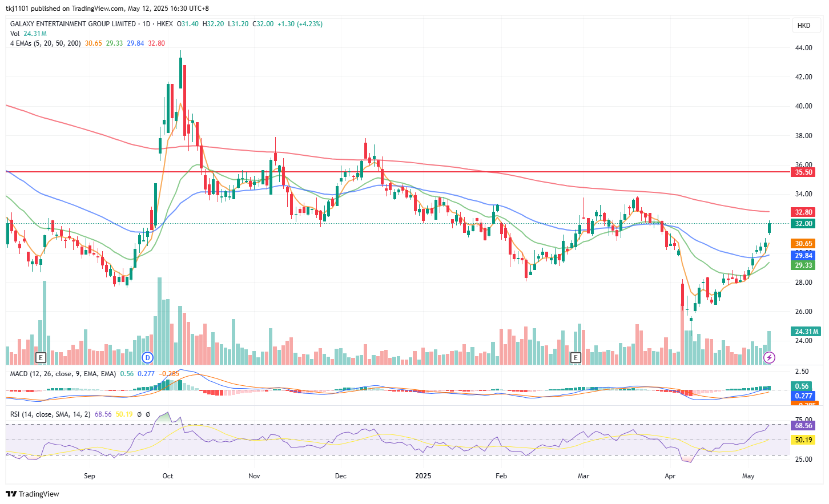829x504 pixels.
Task: Click the May label on the time axis
Action: click(x=748, y=476)
